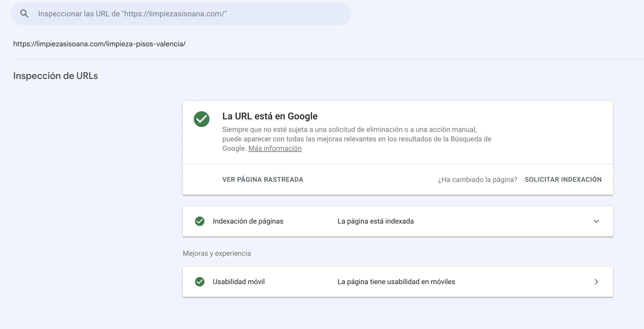Click the "Inspección de URLs" heading
The width and height of the screenshot is (644, 329).
point(56,76)
